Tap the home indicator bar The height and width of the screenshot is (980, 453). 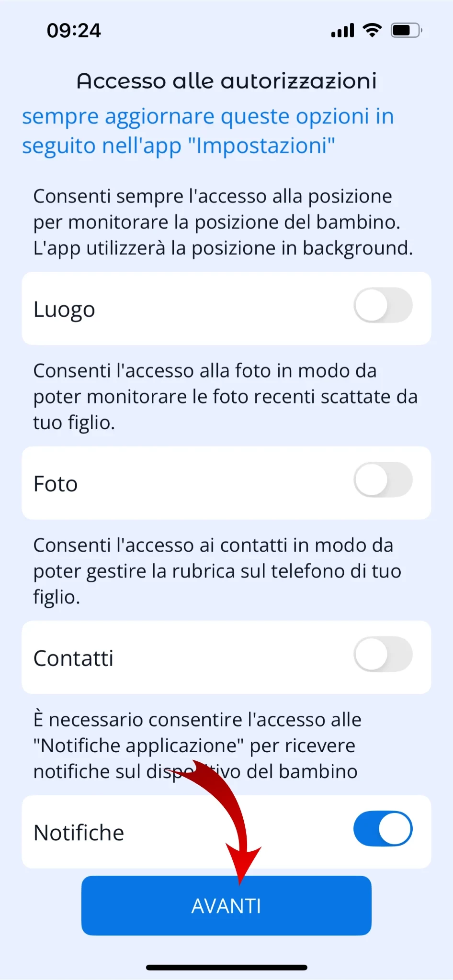click(226, 968)
